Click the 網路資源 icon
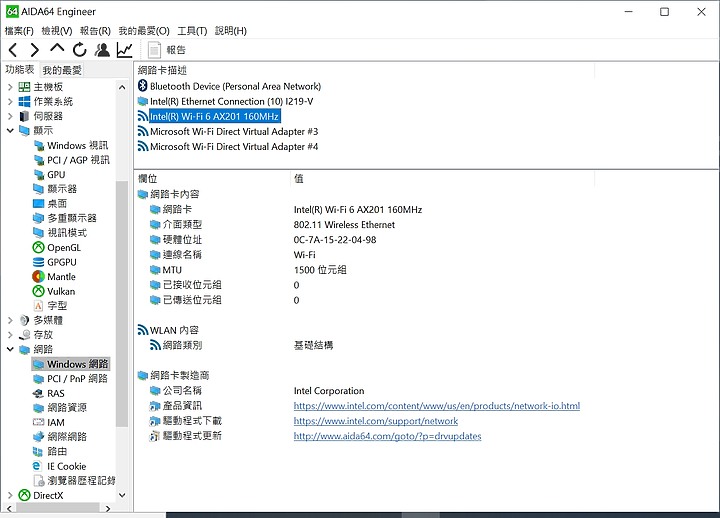This screenshot has height=518, width=720. click(39, 408)
